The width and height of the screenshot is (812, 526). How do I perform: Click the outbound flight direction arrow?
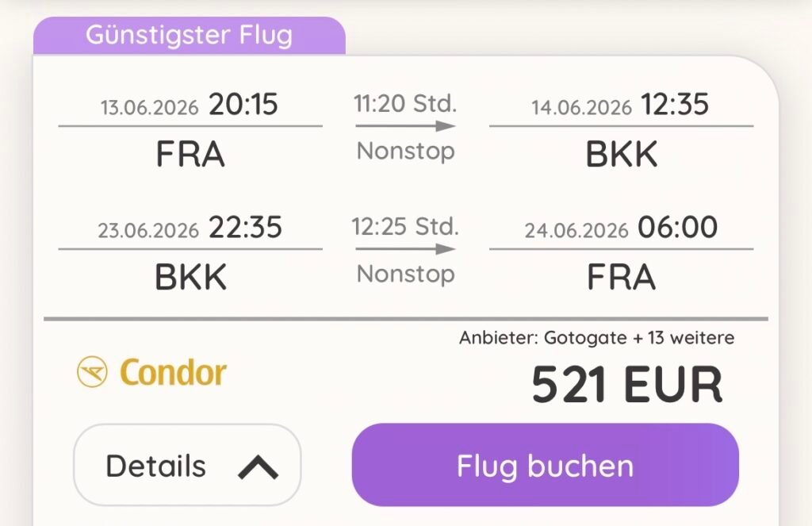click(x=405, y=125)
